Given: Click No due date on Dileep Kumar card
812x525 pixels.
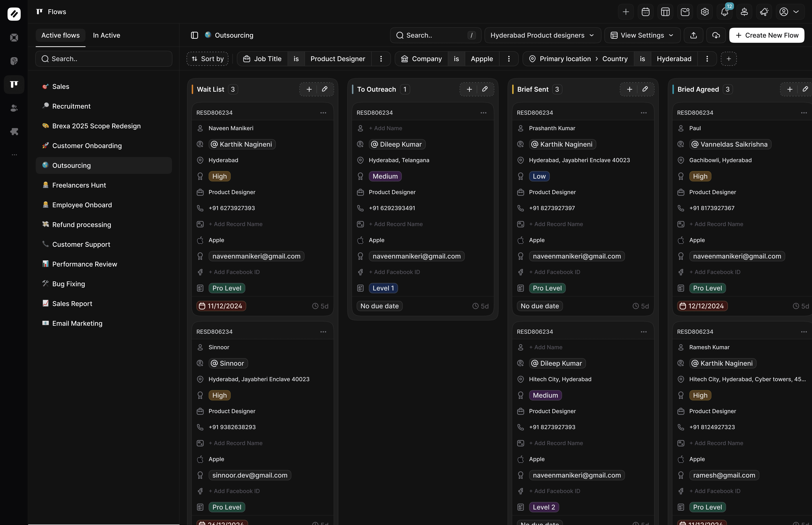Looking at the screenshot, I should 380,306.
